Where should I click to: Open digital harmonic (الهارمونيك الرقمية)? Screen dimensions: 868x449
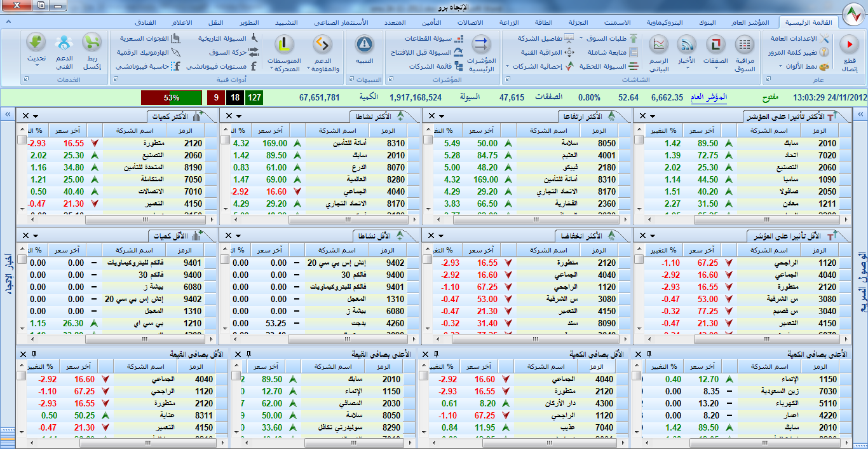point(148,52)
